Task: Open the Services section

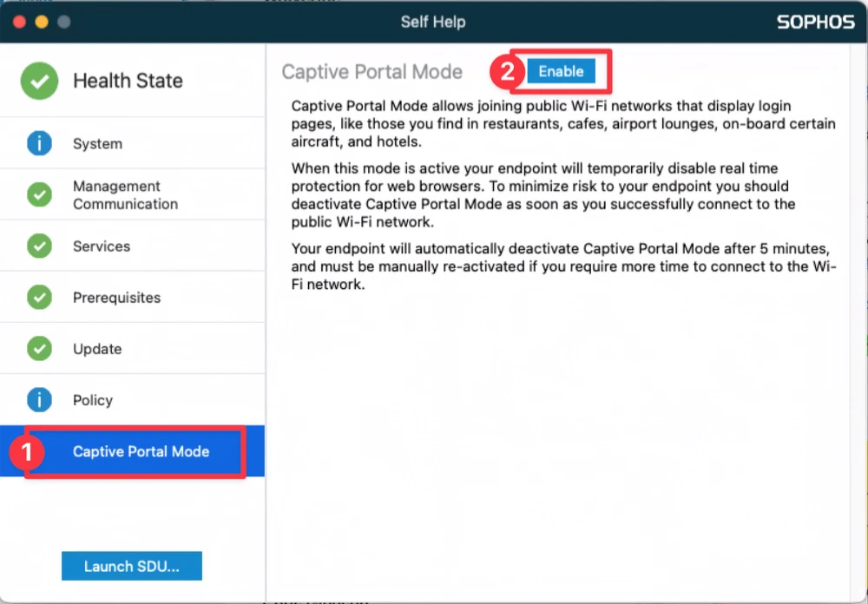Action: (x=102, y=246)
